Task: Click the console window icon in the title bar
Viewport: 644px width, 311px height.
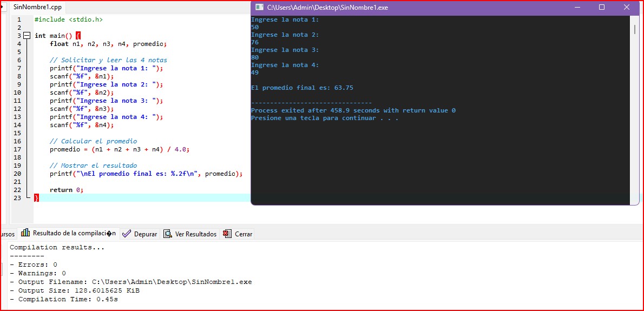Action: click(x=260, y=8)
